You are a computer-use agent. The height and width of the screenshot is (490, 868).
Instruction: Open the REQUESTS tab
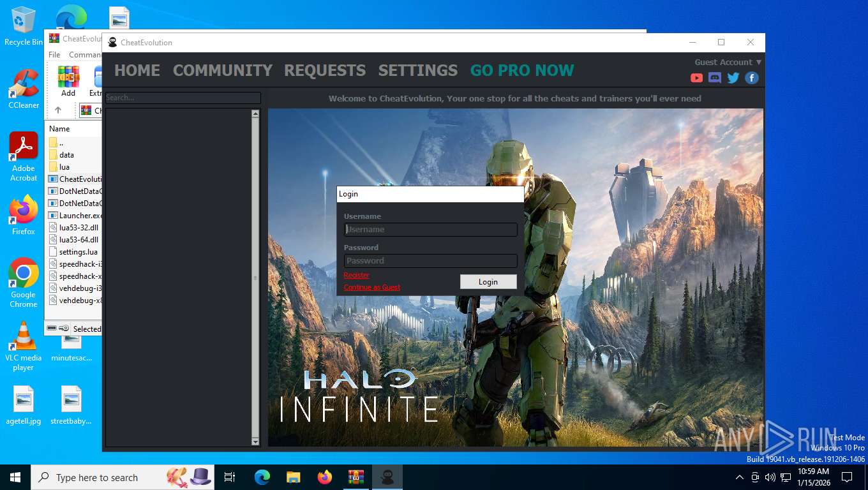[x=325, y=70]
